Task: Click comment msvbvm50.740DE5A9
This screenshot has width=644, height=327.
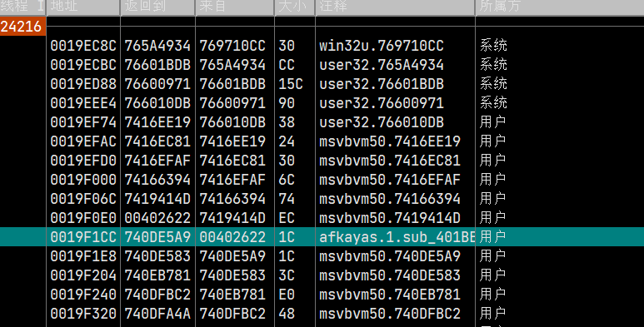Action: pyautogui.click(x=390, y=256)
